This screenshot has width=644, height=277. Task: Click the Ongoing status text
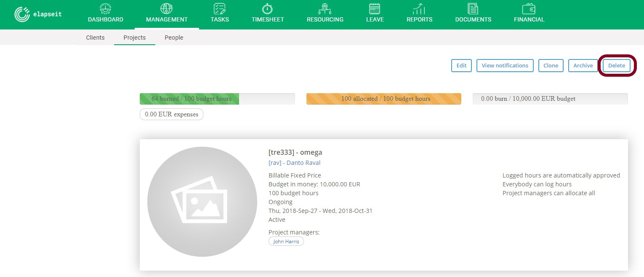[x=280, y=202]
